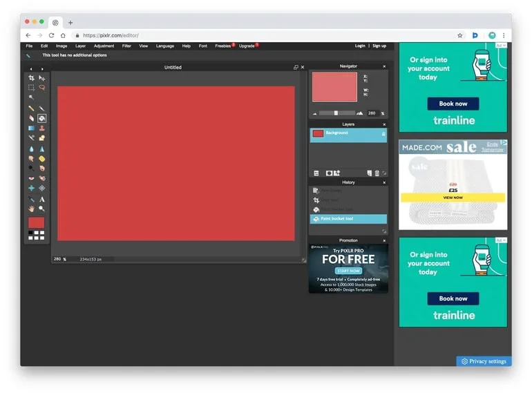Screen dimensions: 532x393
Task: Toggle maximize on the Untitled canvas window
Action: coord(296,68)
